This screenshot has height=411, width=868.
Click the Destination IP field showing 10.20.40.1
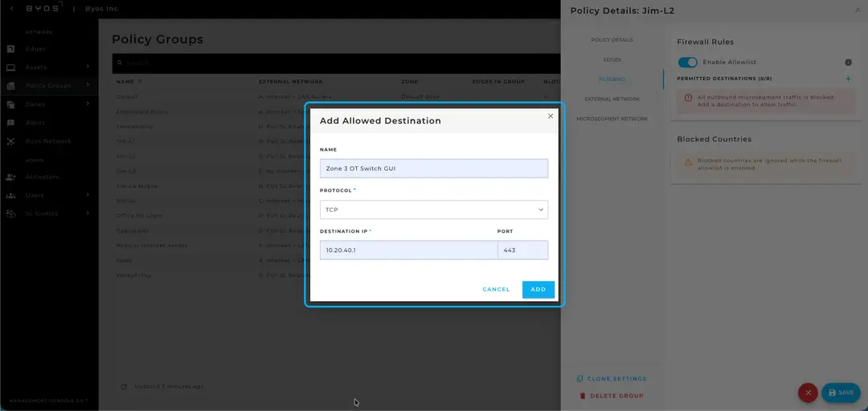[408, 250]
